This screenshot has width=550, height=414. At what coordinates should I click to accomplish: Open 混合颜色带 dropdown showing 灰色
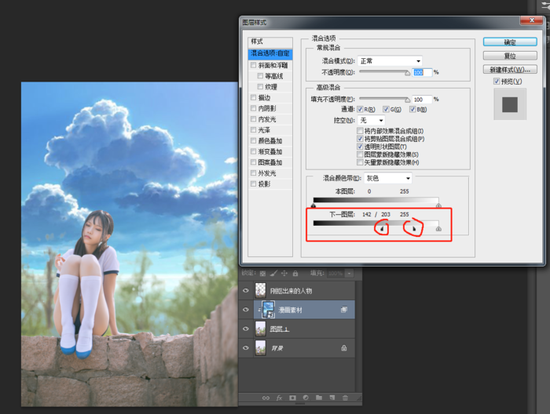point(388,178)
